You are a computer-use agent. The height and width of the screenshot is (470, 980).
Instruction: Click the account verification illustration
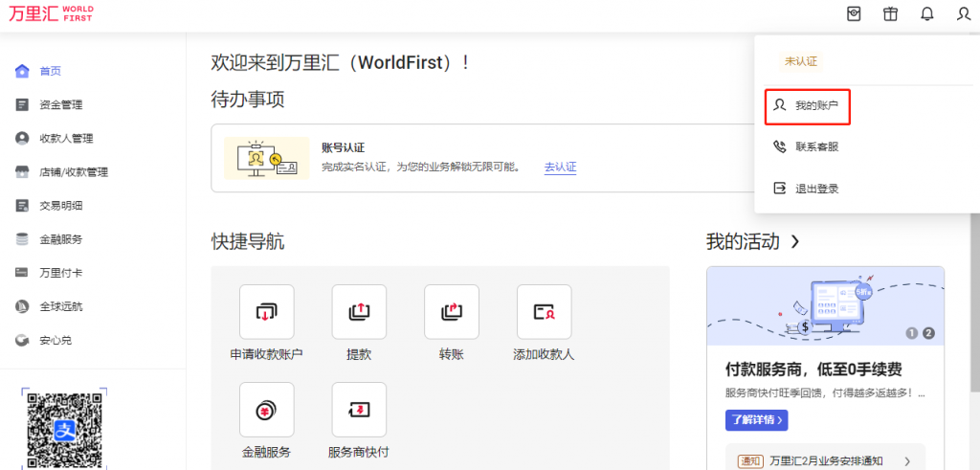[x=267, y=158]
